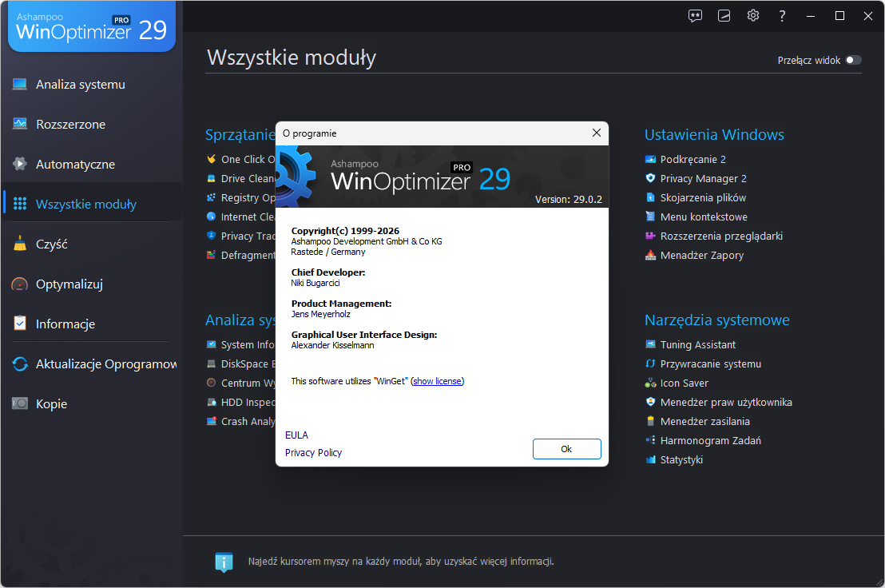The height and width of the screenshot is (588, 885).
Task: Confirm the About dialog with Ok
Action: click(566, 449)
